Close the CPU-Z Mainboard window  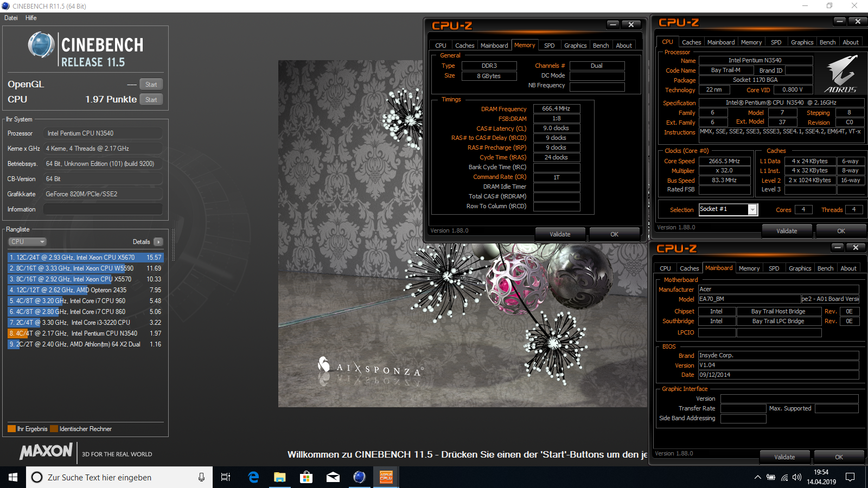click(856, 247)
